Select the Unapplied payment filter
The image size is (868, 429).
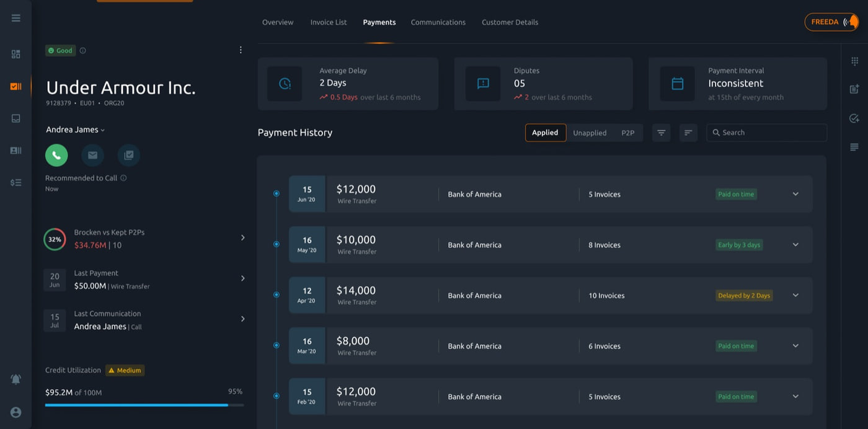(590, 133)
